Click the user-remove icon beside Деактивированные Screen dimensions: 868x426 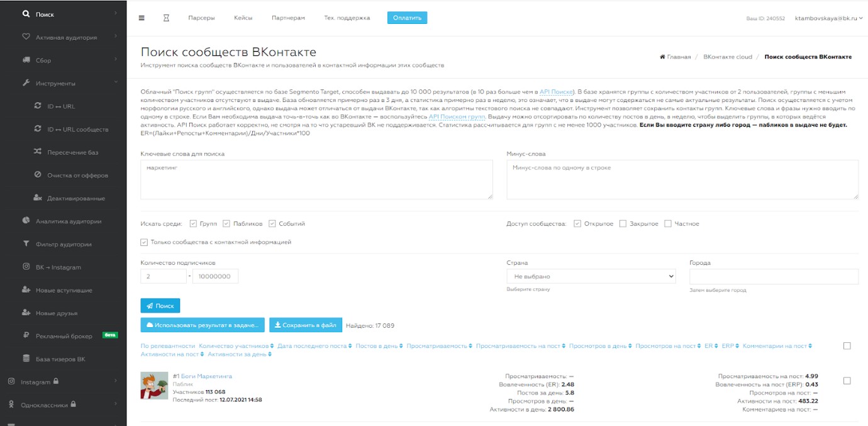(x=38, y=198)
